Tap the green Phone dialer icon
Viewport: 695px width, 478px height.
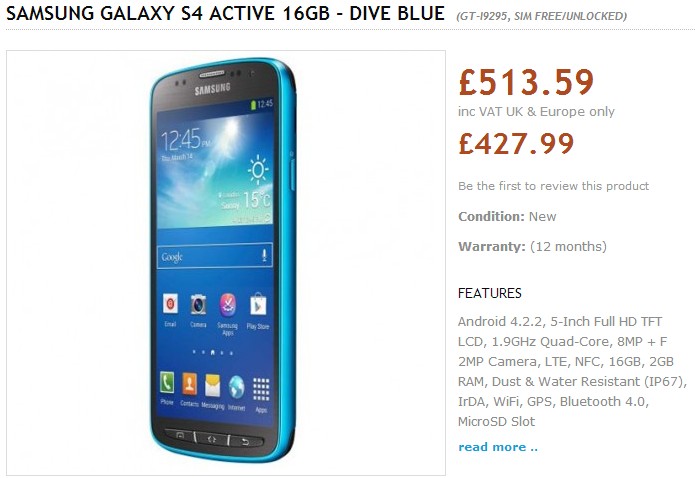coord(167,383)
